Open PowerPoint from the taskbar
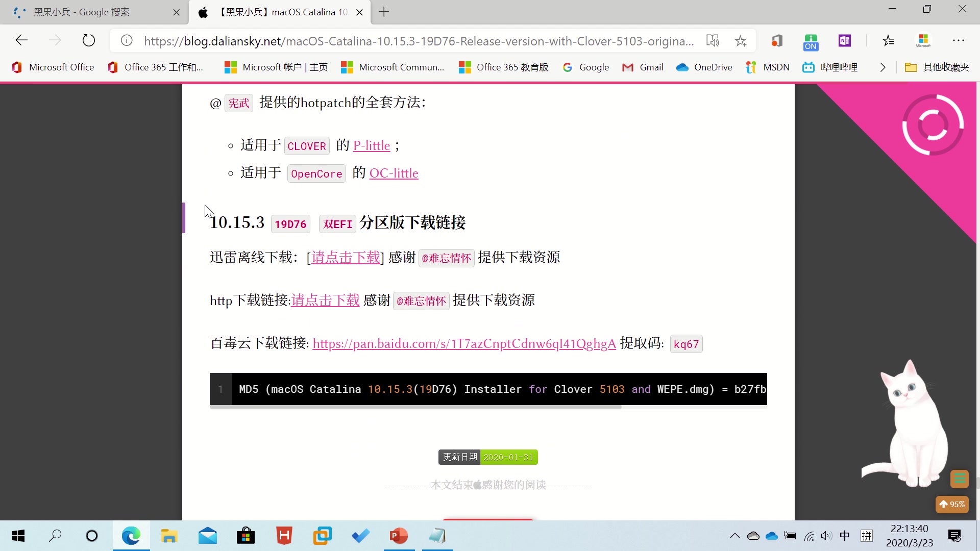980x551 pixels. tap(399, 536)
